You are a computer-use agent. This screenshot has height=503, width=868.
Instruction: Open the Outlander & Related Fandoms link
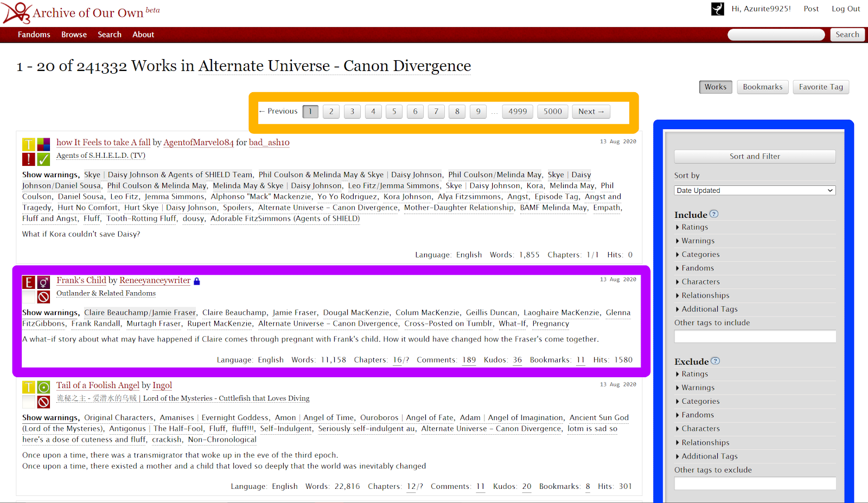(x=106, y=293)
